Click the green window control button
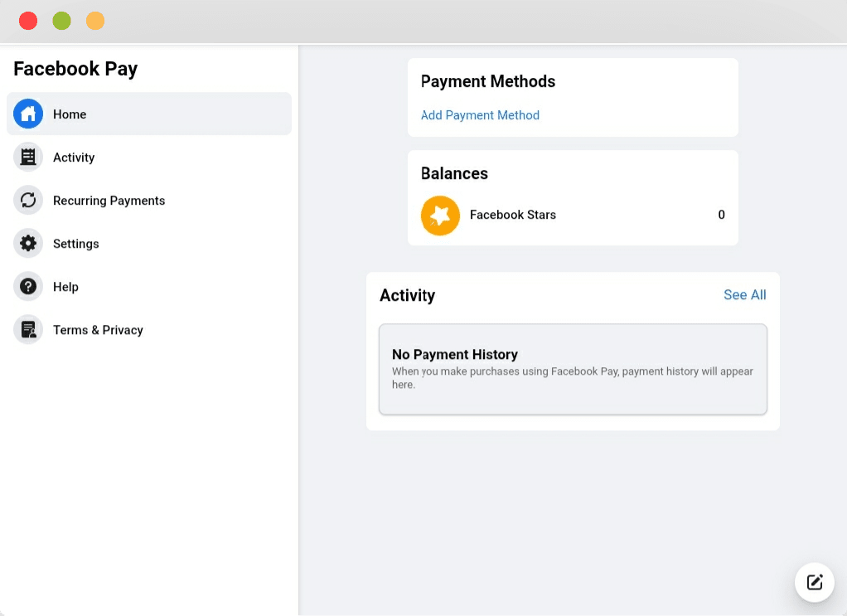The image size is (847, 616). 61,21
